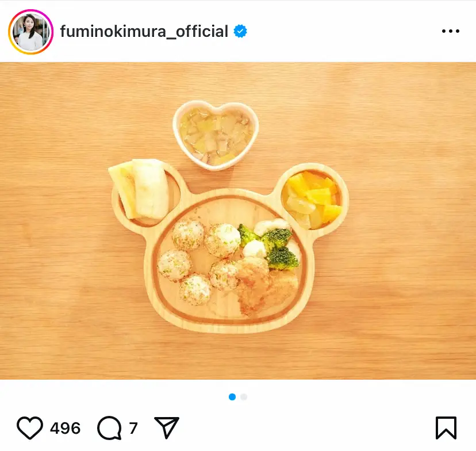Image resolution: width=476 pixels, height=451 pixels.
Task: Select the first carousel dot indicator
Action: click(x=232, y=397)
